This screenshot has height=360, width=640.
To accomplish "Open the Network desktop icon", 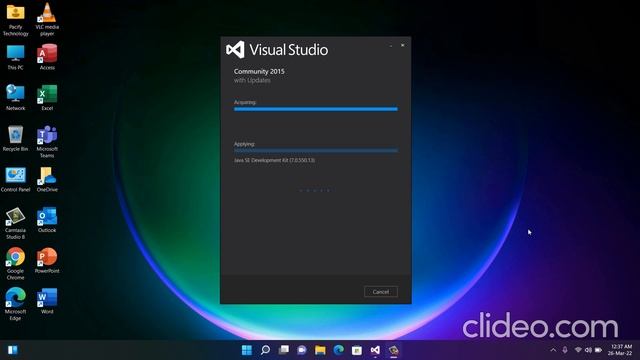I will tap(16, 98).
